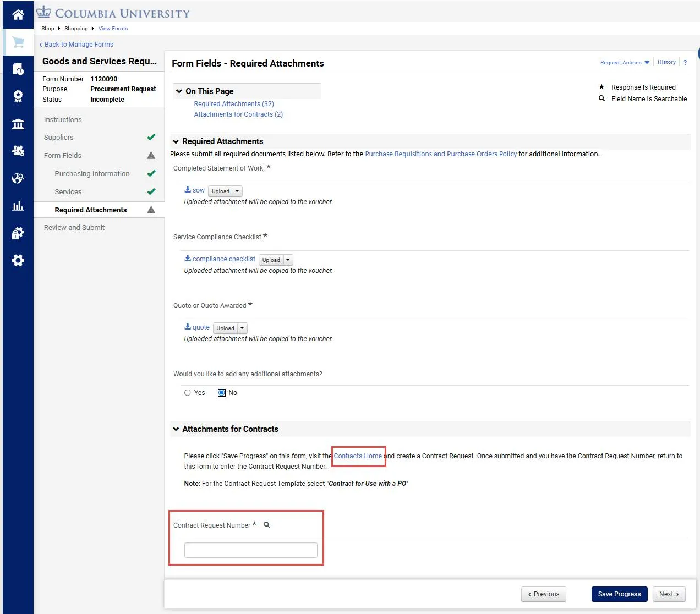Focus the Contract Request Number input field
700x614 pixels.
tap(251, 550)
